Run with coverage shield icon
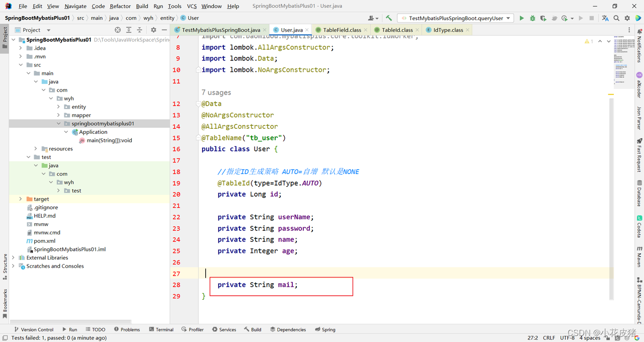This screenshot has height=342, width=644. point(543,18)
